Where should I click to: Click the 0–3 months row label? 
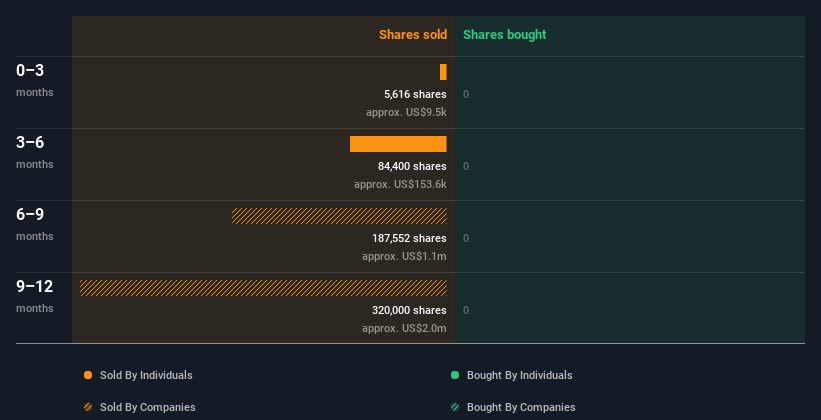coord(30,70)
